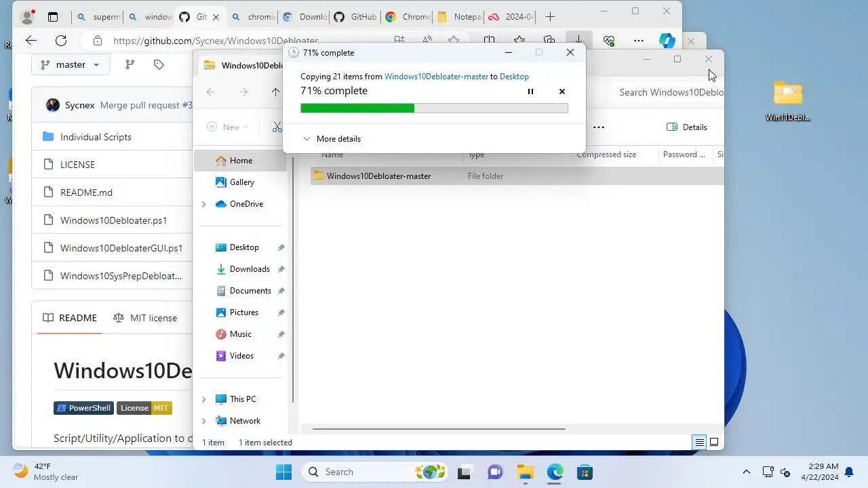Screen dimensions: 868x488
Task: Click the PowerShell badge in README
Action: click(83, 408)
